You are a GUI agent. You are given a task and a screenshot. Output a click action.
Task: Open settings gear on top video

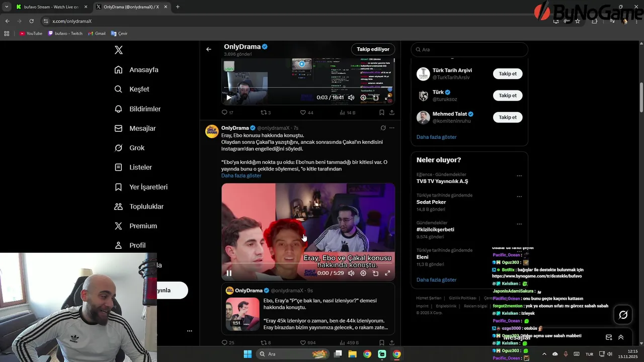coord(363,98)
